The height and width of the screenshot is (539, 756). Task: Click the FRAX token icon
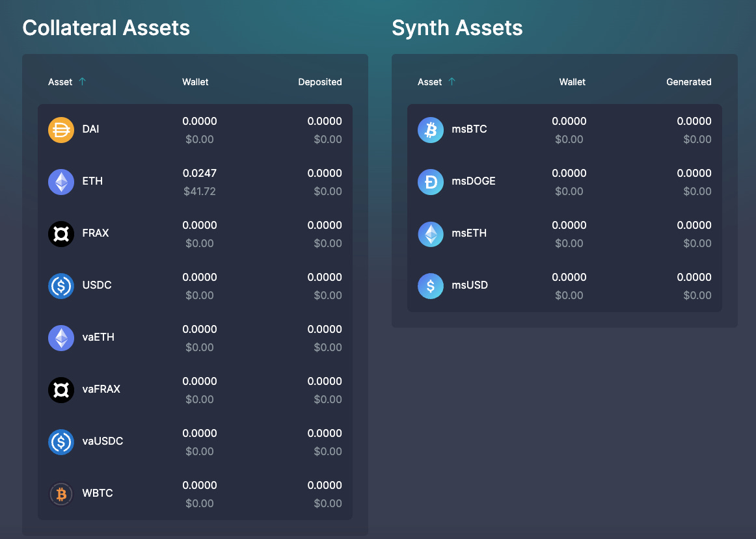(x=61, y=234)
